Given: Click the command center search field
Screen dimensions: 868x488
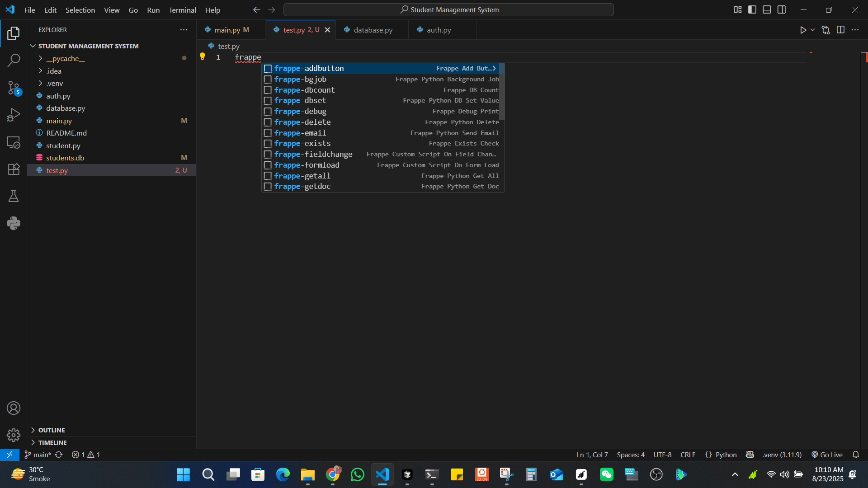Looking at the screenshot, I should [x=448, y=9].
